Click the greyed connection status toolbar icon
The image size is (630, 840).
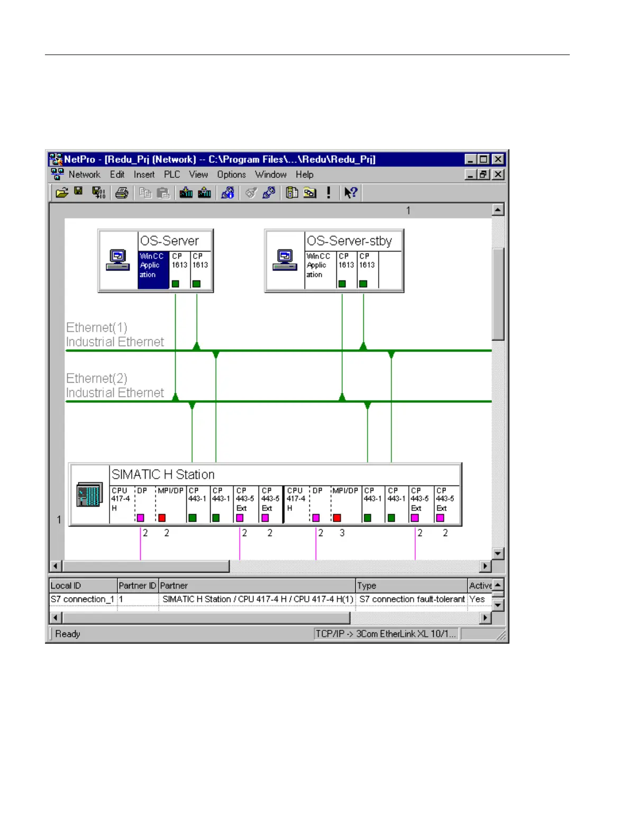(x=251, y=193)
